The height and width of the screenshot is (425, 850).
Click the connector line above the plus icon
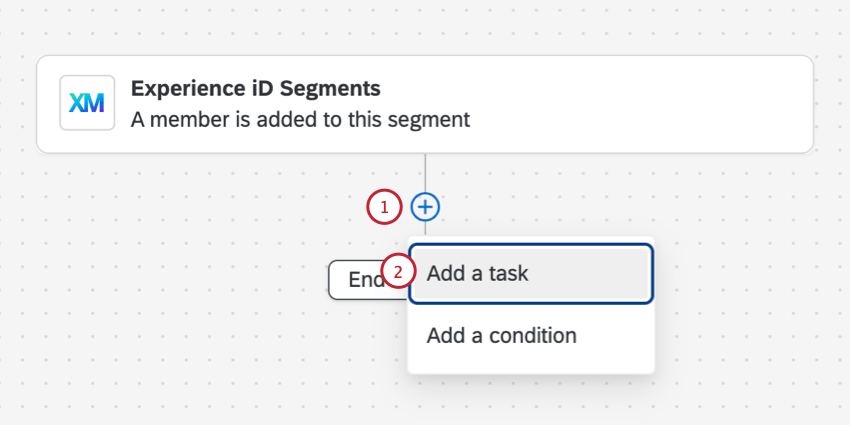426,172
